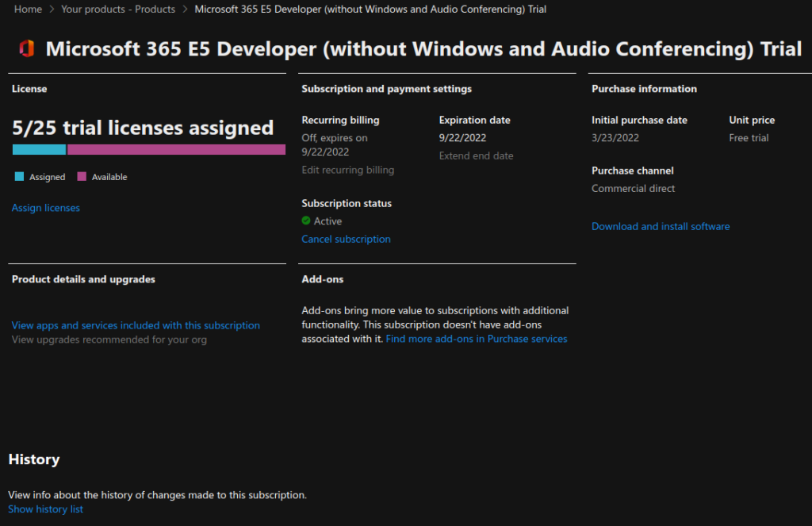Click the current page breadcrumb text
Image resolution: width=812 pixels, height=526 pixels.
[370, 10]
